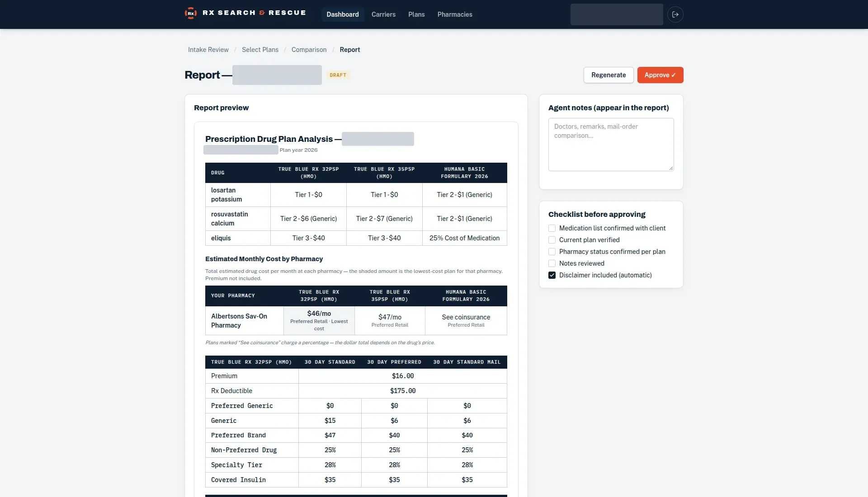The height and width of the screenshot is (497, 868).
Task: Go to Comparison breadcrumb
Action: click(309, 50)
